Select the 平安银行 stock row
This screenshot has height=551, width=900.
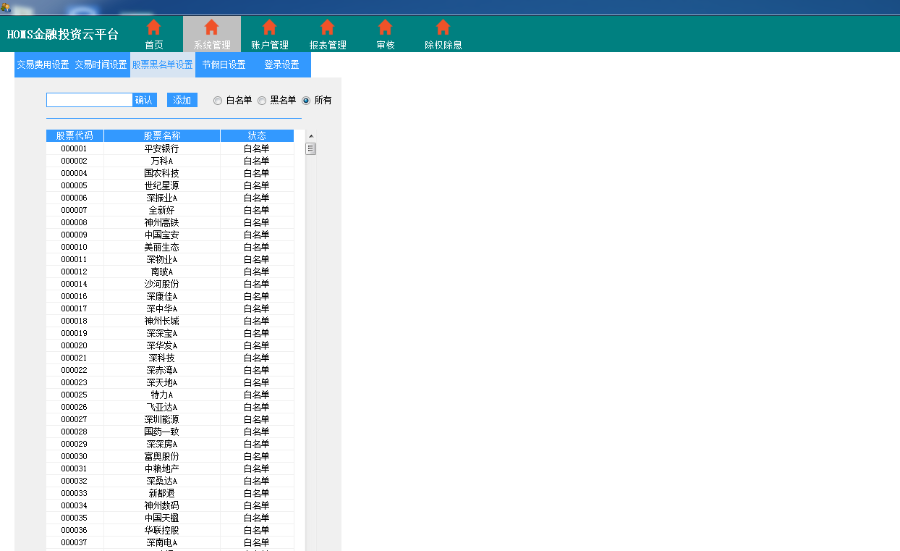[161, 148]
